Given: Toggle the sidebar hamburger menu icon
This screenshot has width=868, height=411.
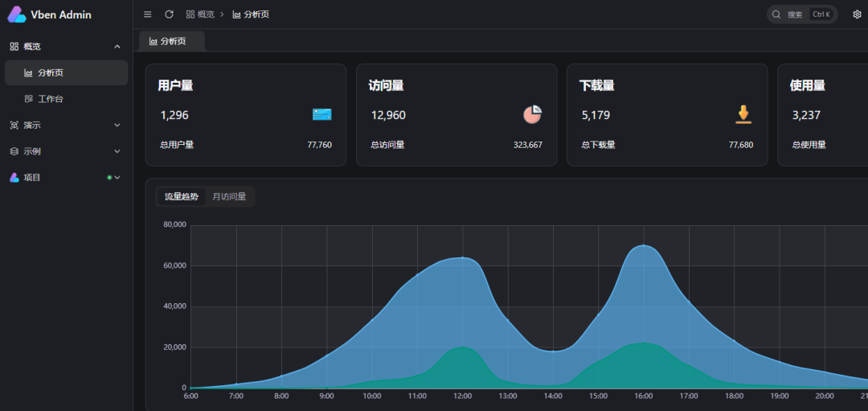Looking at the screenshot, I should tap(147, 14).
